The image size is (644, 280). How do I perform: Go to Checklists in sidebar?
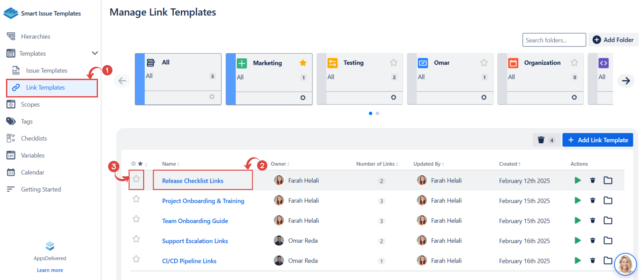(34, 138)
